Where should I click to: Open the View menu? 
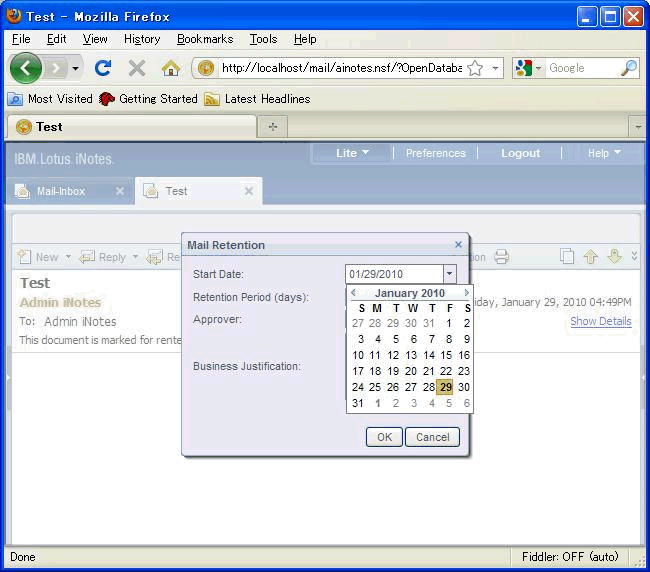coord(95,39)
